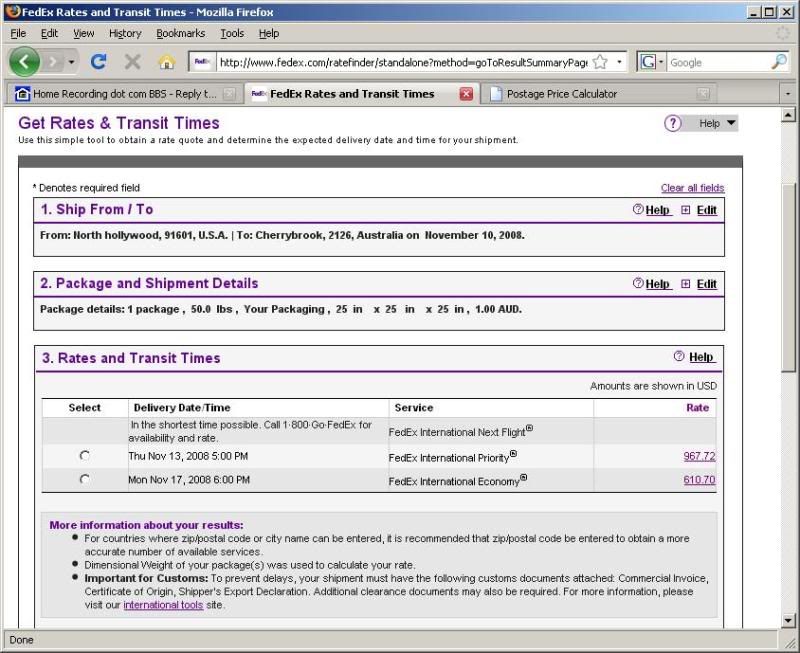Open the search engine chooser dropdown

661,62
